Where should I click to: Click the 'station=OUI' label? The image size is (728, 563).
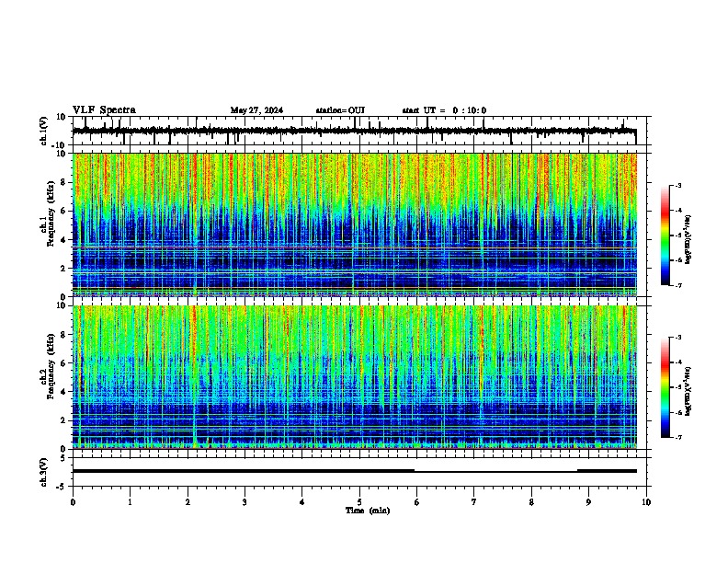(340, 110)
